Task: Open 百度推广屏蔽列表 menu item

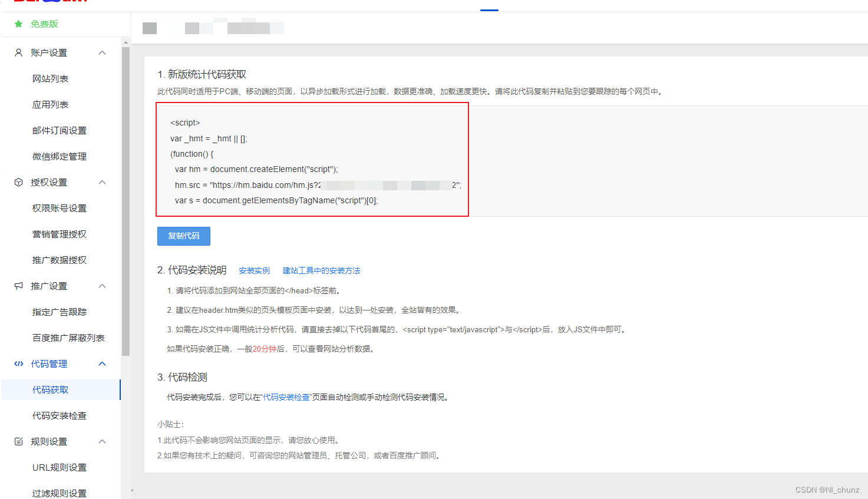Action: tap(68, 338)
